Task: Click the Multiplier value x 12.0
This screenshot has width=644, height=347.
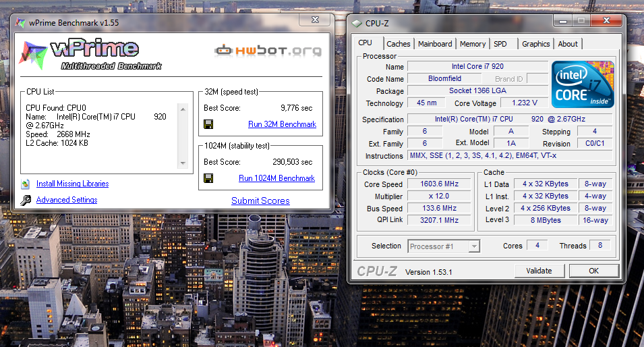Action: pos(439,196)
